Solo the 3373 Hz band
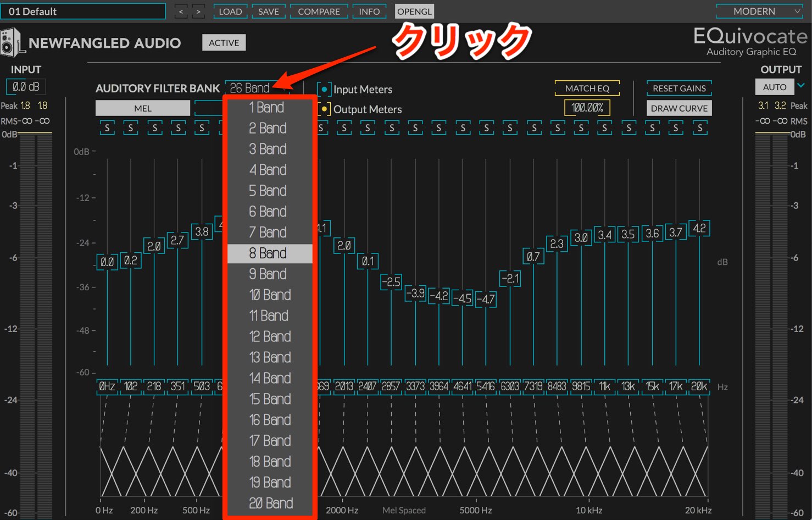 [x=415, y=128]
